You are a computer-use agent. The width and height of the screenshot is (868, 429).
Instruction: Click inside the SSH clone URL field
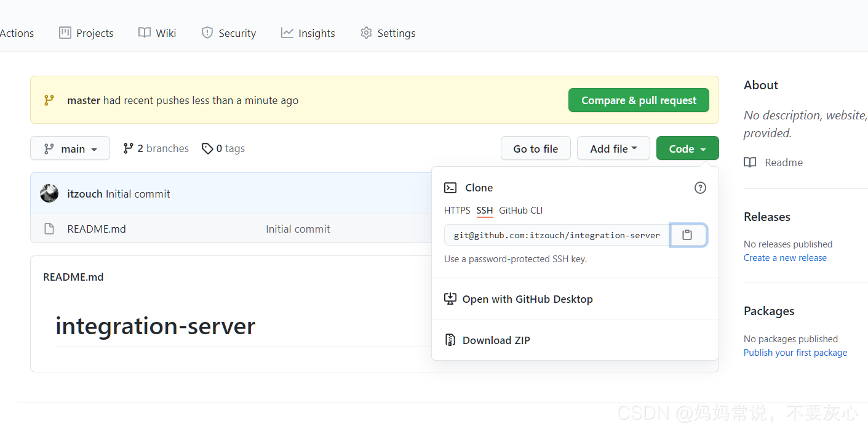click(554, 235)
